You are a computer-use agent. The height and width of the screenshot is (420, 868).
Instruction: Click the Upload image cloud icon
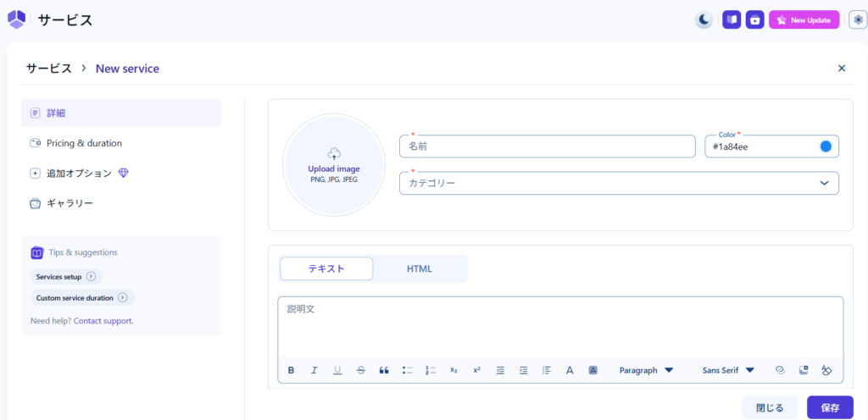pos(334,153)
